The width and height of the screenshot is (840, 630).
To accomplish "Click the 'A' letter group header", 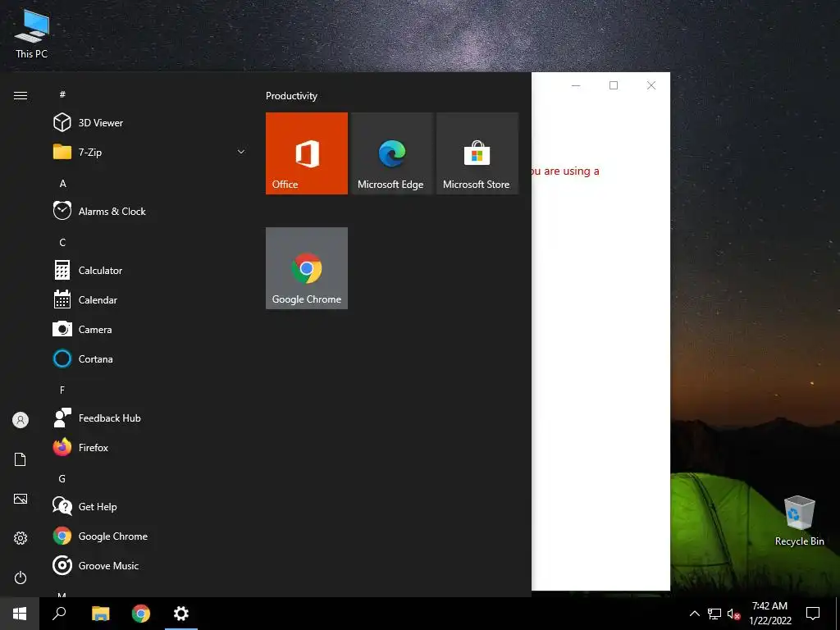I will (62, 183).
